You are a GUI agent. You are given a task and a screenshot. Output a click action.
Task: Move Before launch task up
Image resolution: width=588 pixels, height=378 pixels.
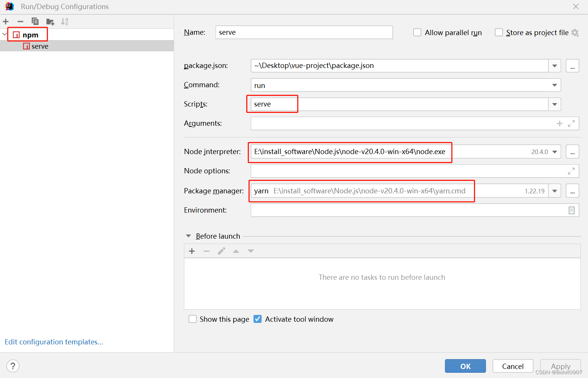point(236,251)
